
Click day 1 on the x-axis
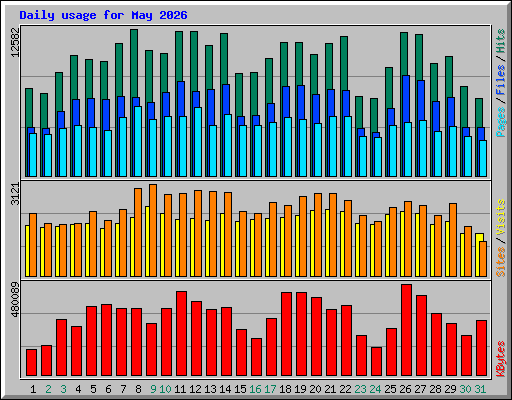33,389
